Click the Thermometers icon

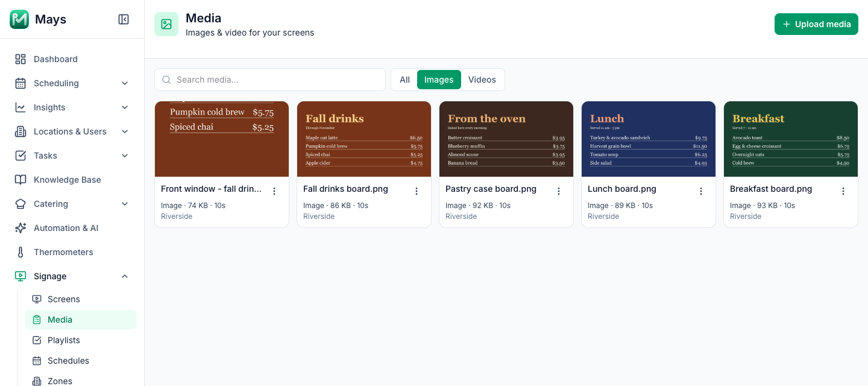coord(20,252)
